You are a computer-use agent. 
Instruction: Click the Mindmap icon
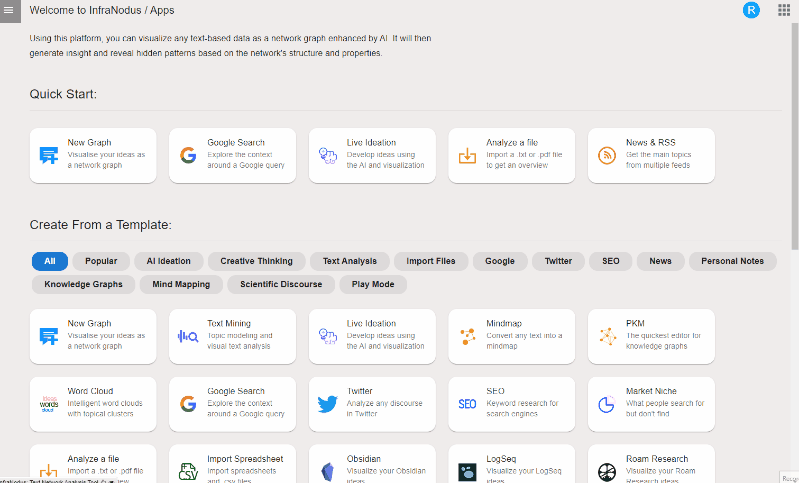467,336
